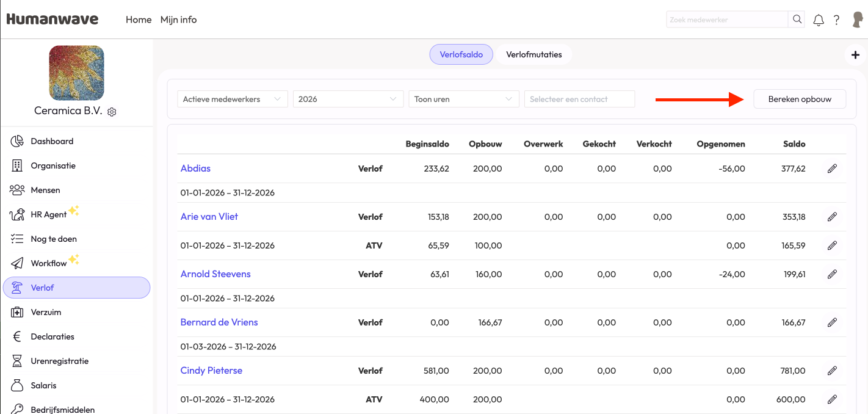Edit Abdias leave balance with pencil icon

[x=832, y=169]
